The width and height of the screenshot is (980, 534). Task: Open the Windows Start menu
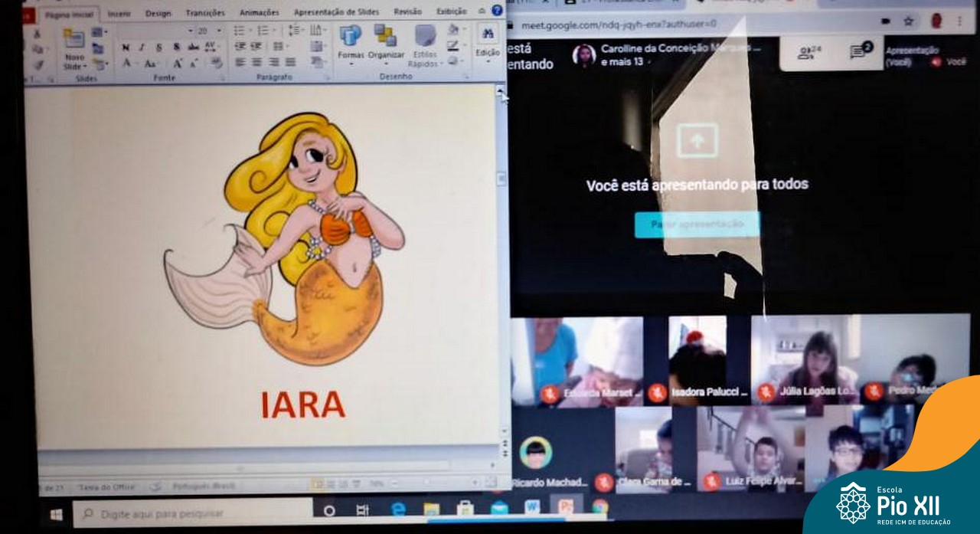56,514
